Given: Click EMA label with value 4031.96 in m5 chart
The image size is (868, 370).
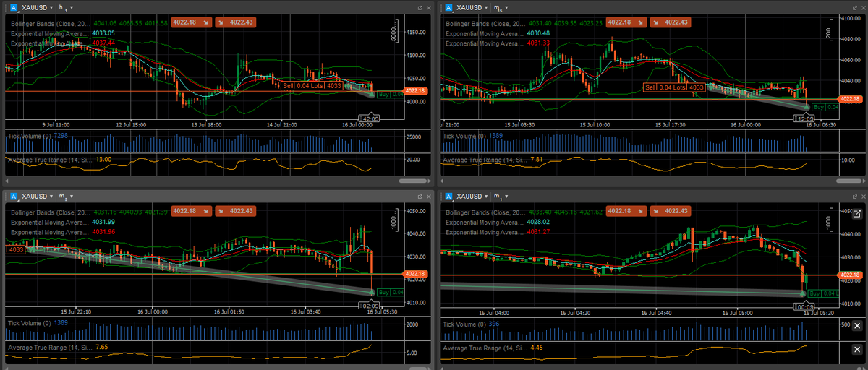Looking at the screenshot, I should (x=63, y=232).
